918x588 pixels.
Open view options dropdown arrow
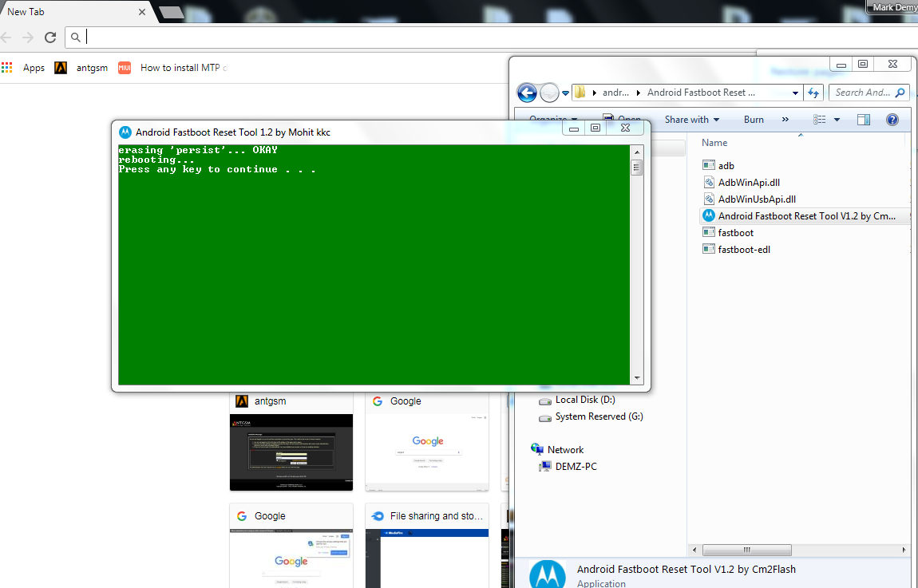coord(837,120)
